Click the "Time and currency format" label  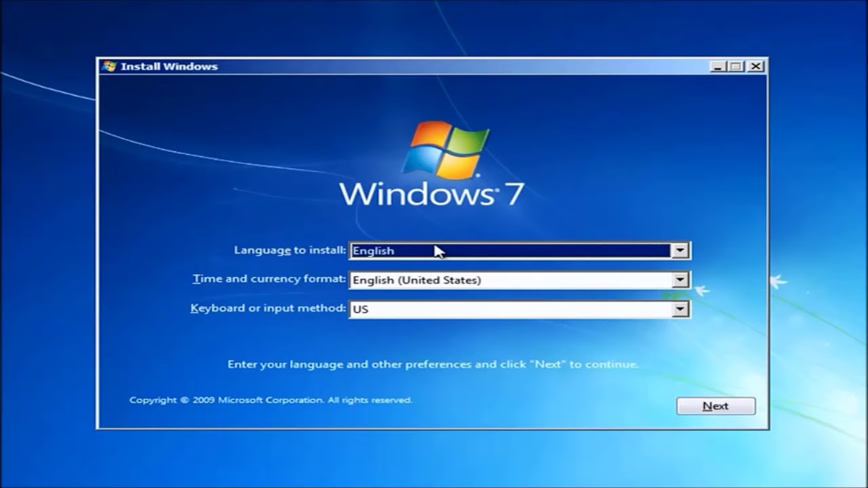pyautogui.click(x=269, y=279)
